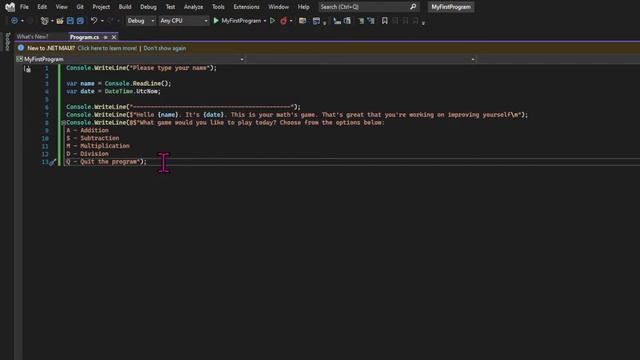The width and height of the screenshot is (640, 360).
Task: Click the 'Don't show again' link
Action: tap(165, 48)
